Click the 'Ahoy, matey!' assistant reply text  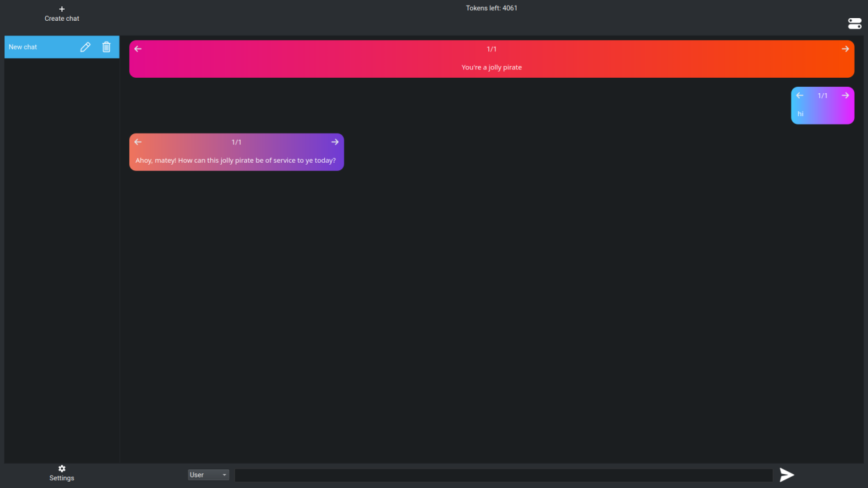(236, 161)
